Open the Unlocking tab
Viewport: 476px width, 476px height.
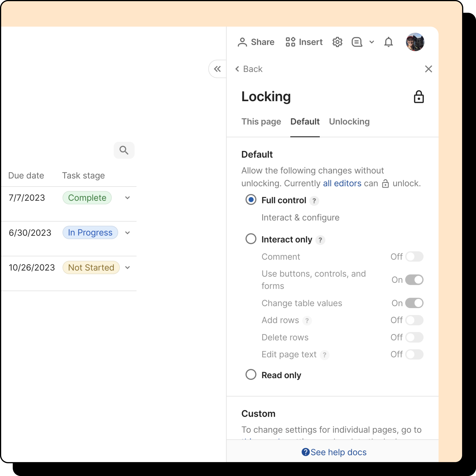349,121
